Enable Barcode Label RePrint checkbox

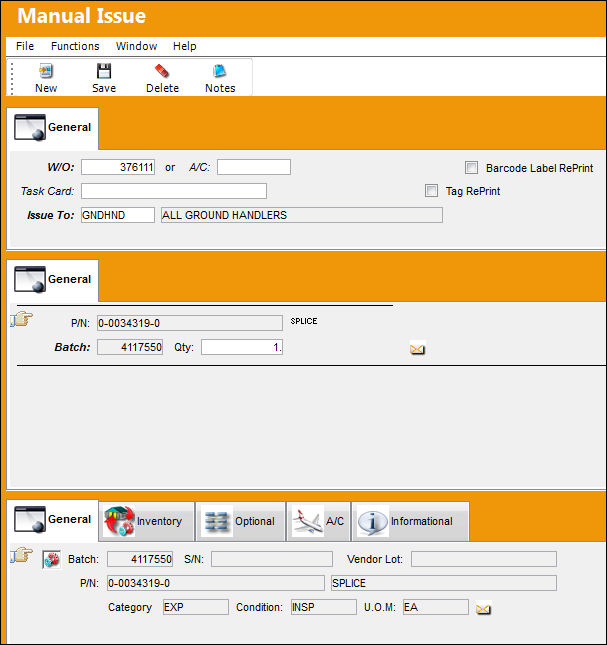[x=471, y=167]
